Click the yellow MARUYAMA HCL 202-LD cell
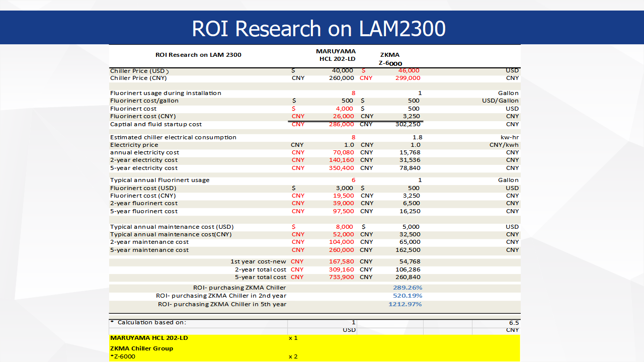This screenshot has height=362, width=644. point(148,338)
